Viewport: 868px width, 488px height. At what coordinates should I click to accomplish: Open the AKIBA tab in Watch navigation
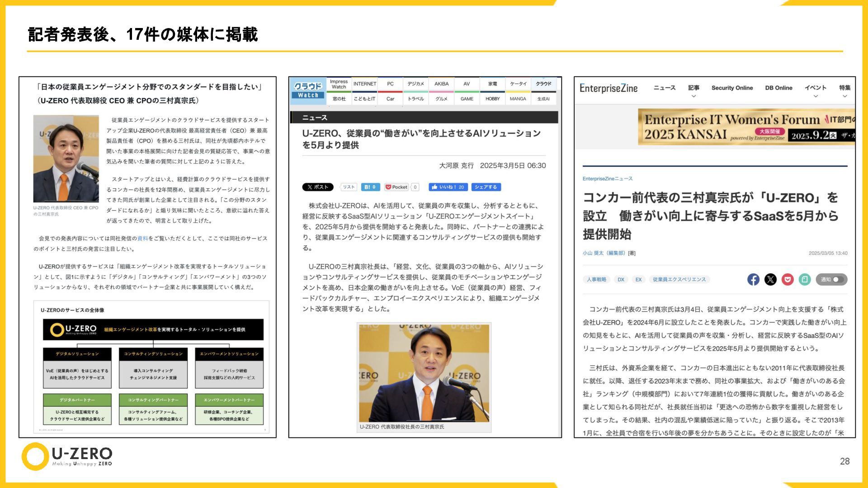(441, 84)
